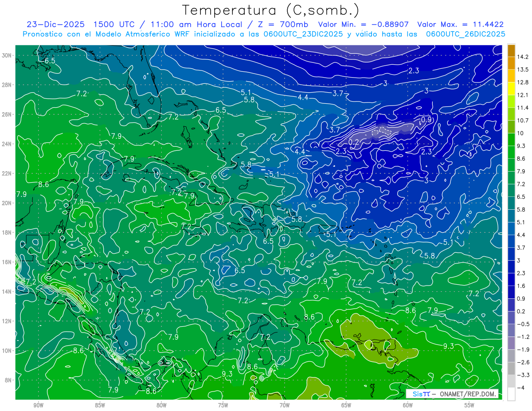Click the "22N" latitude axis label

[x=8, y=173]
